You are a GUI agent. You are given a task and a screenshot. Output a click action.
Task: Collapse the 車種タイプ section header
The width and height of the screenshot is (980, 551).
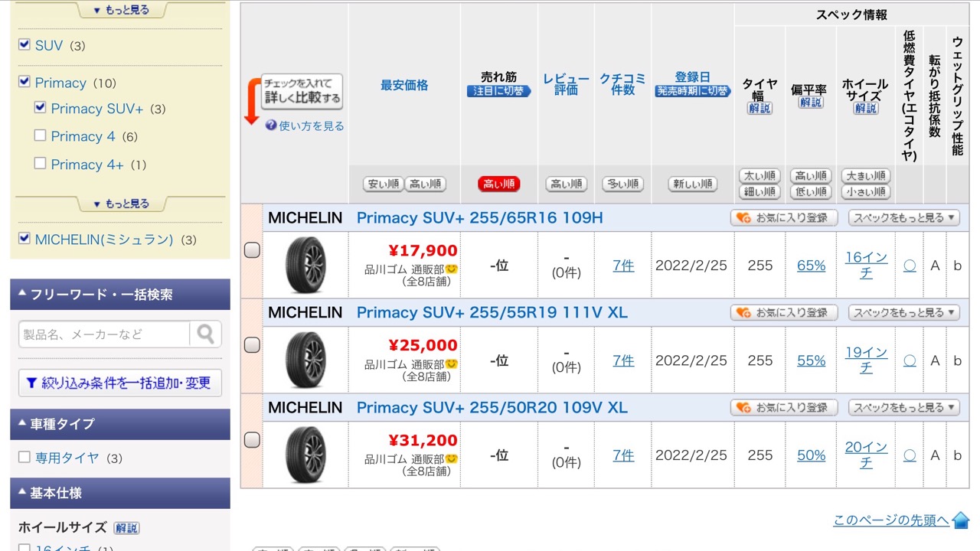pyautogui.click(x=120, y=424)
